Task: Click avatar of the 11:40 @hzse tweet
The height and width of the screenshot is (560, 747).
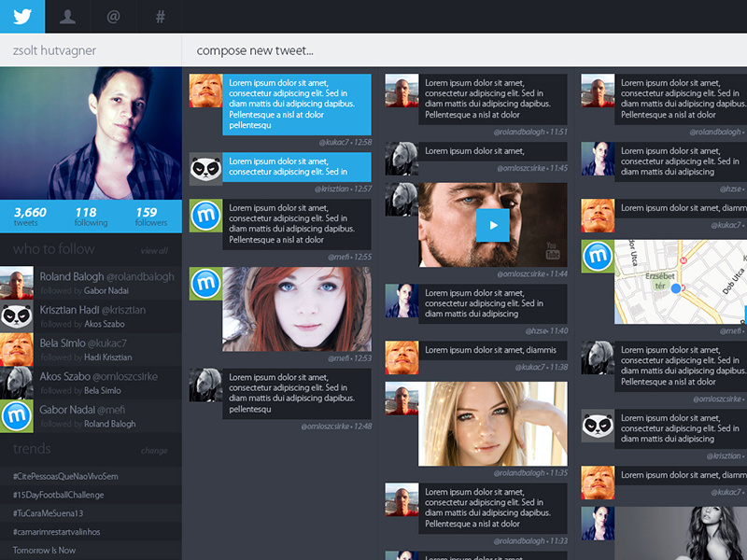Action: pyautogui.click(x=402, y=301)
